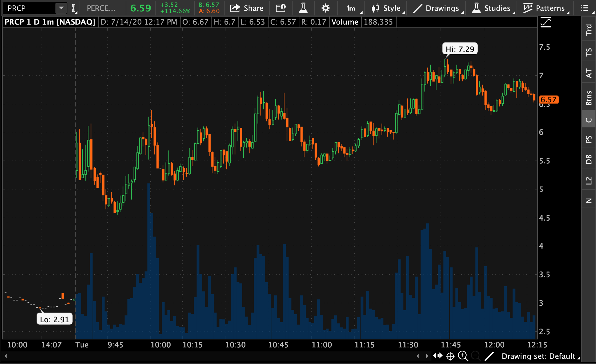
Task: Click the L: 6.53 low readout
Action: (253, 22)
